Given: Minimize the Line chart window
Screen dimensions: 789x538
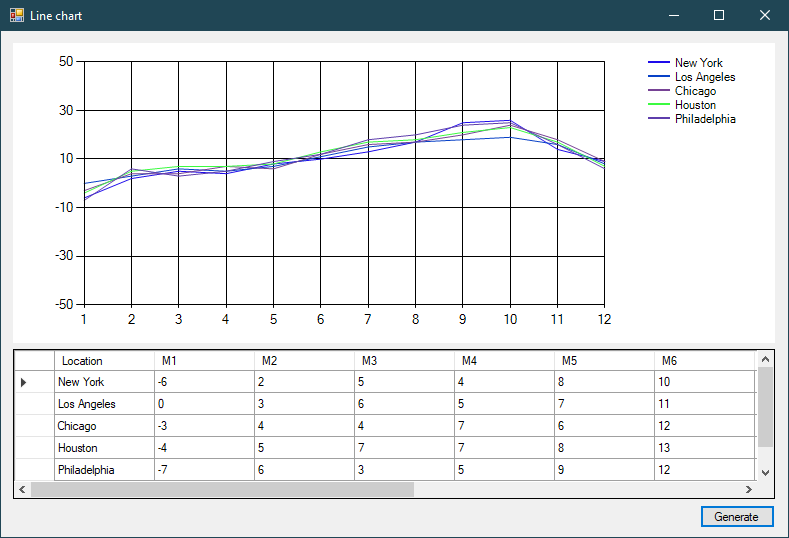Looking at the screenshot, I should (674, 15).
